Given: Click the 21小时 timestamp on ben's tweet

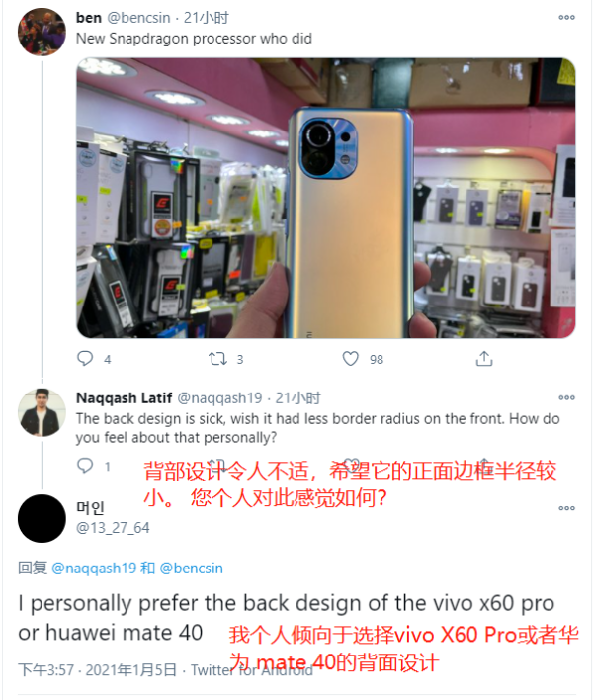Looking at the screenshot, I should [x=207, y=18].
